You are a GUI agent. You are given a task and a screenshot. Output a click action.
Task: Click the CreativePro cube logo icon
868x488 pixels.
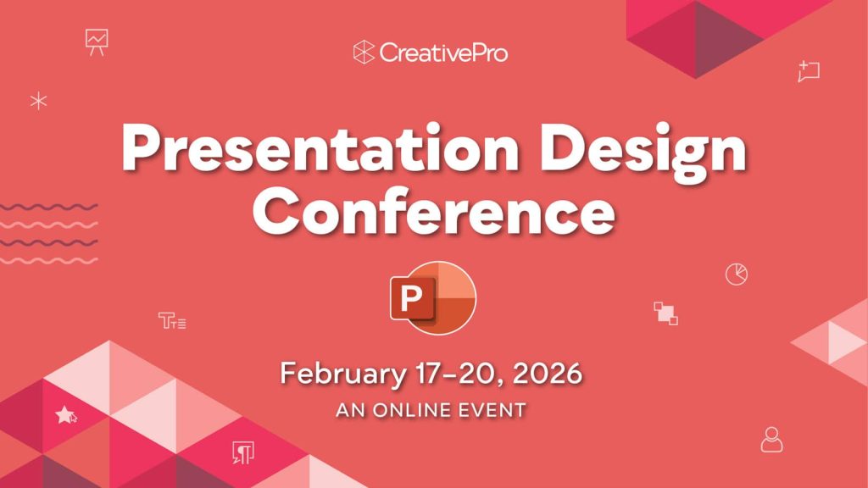pos(364,53)
